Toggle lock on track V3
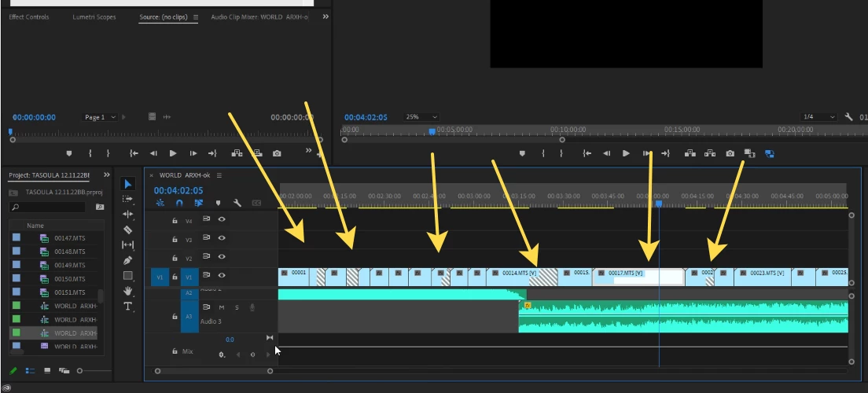The height and width of the screenshot is (393, 868). (175, 239)
